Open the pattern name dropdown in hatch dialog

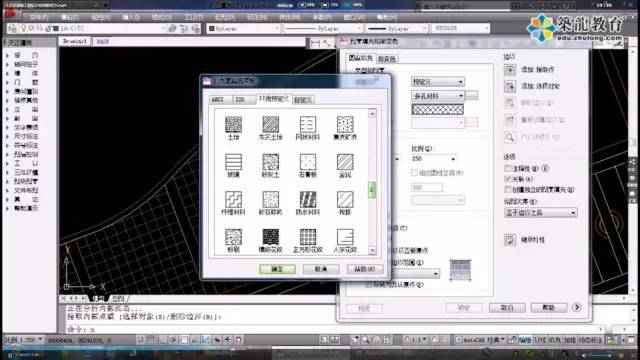click(438, 96)
